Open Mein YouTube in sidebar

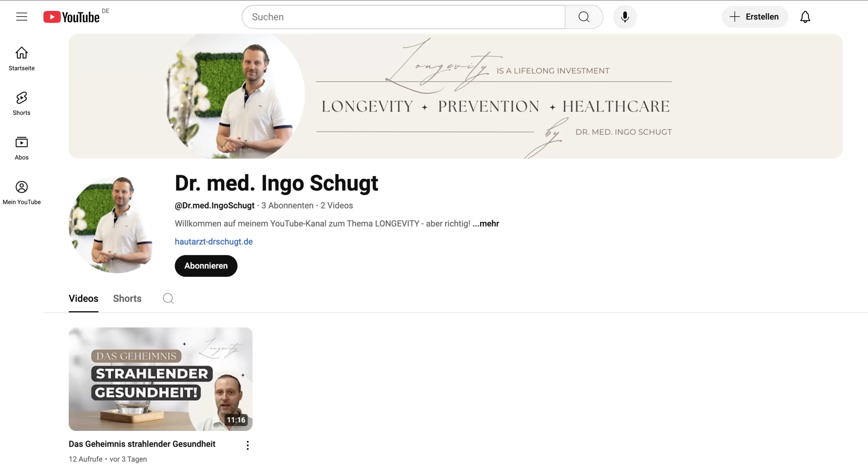22,193
